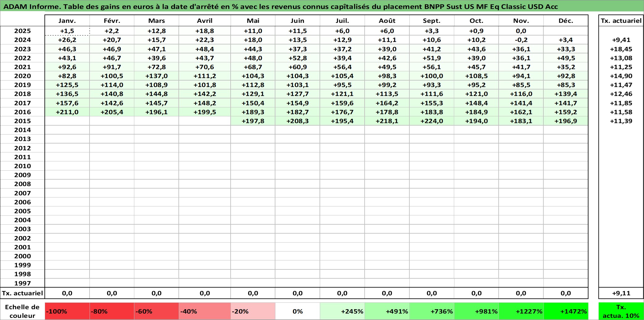Image resolution: width=644 pixels, height=320 pixels.
Task: Select the -20% pale pink swatch
Action: coord(253,311)
